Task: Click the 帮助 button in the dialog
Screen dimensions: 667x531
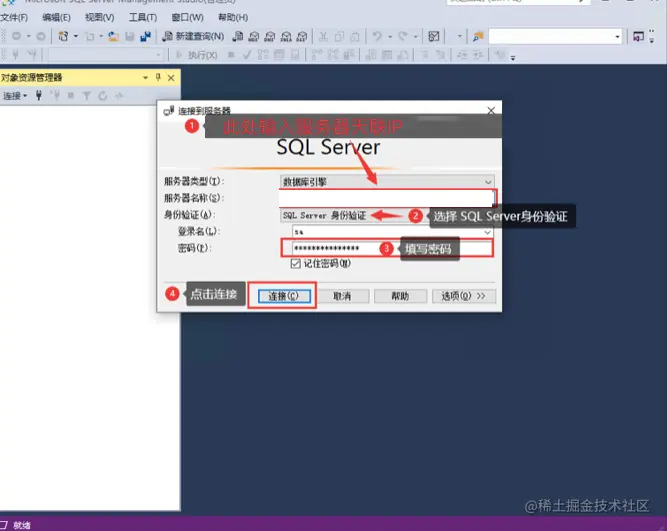Action: (400, 296)
